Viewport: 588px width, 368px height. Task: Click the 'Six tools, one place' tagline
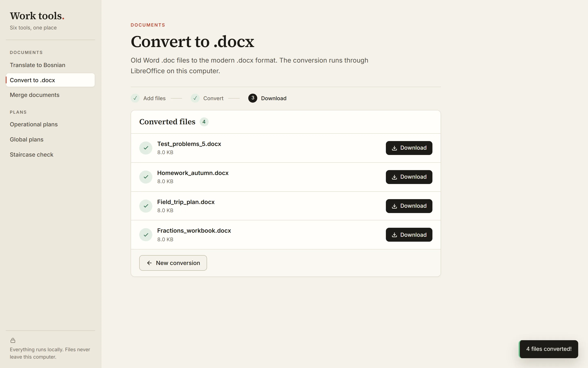pyautogui.click(x=33, y=28)
